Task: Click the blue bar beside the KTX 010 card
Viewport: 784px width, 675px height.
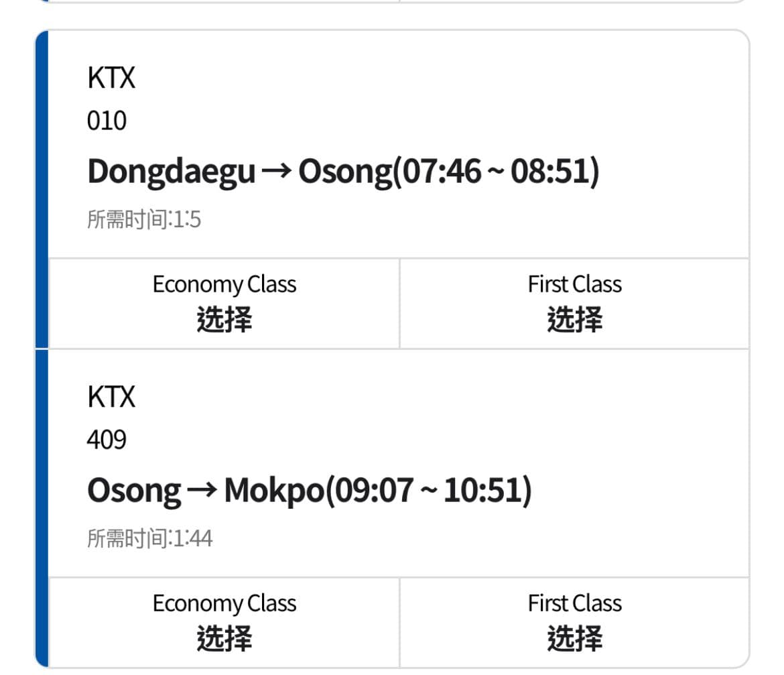Action: (42, 188)
